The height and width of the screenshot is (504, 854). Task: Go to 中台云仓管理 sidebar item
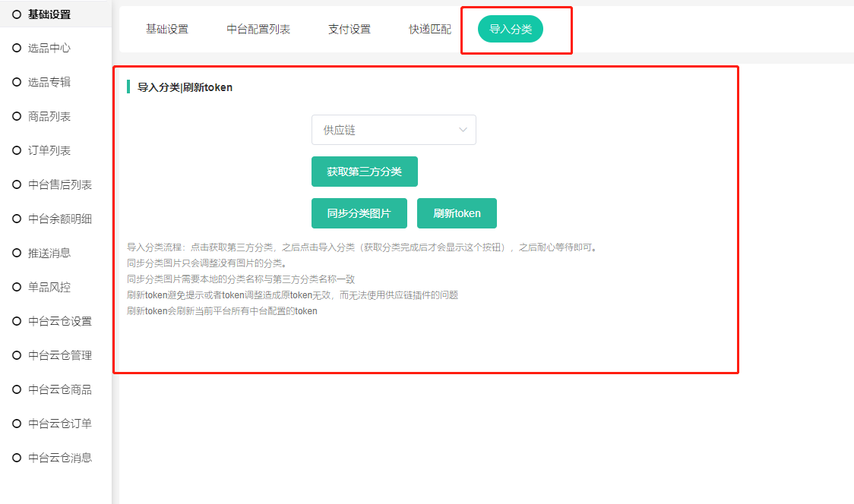tap(60, 355)
